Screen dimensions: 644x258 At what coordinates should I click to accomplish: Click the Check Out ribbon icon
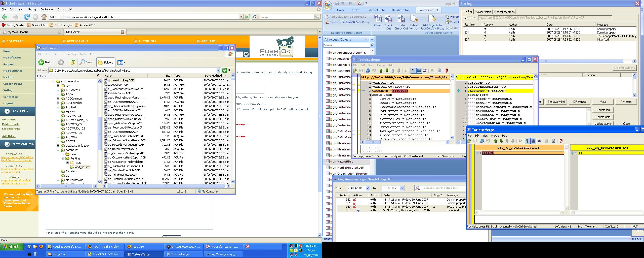click(x=388, y=22)
